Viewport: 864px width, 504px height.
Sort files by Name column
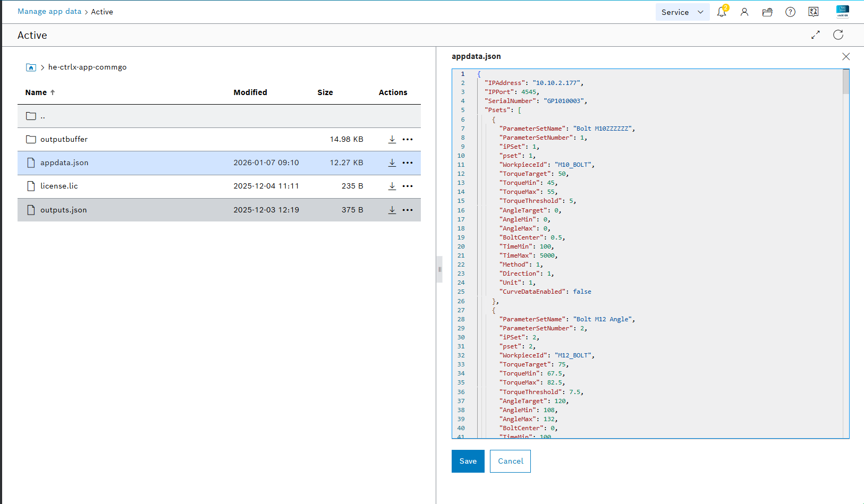(x=40, y=92)
